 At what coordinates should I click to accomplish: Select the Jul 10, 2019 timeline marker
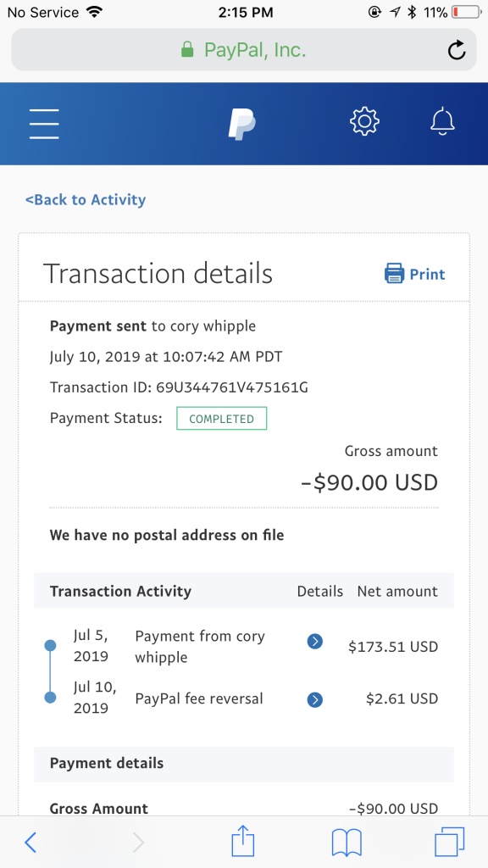coord(50,698)
